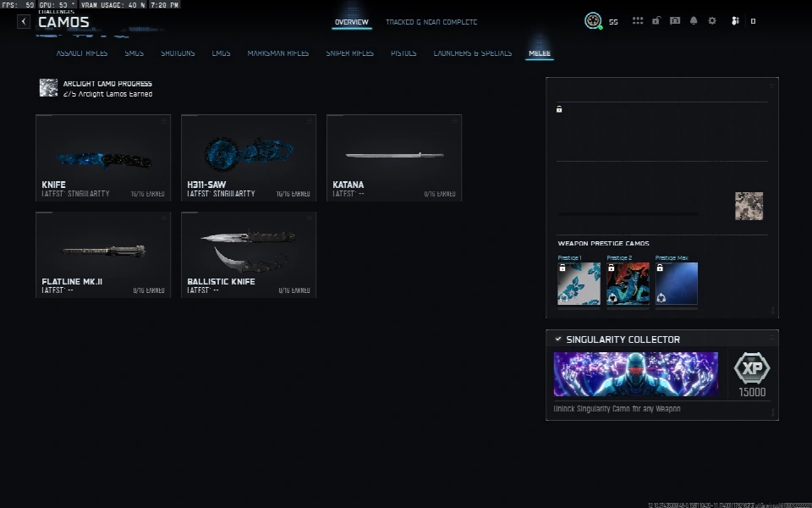Viewport: 812px width, 508px height.
Task: Open the voice chat headset icon
Action: point(675,20)
